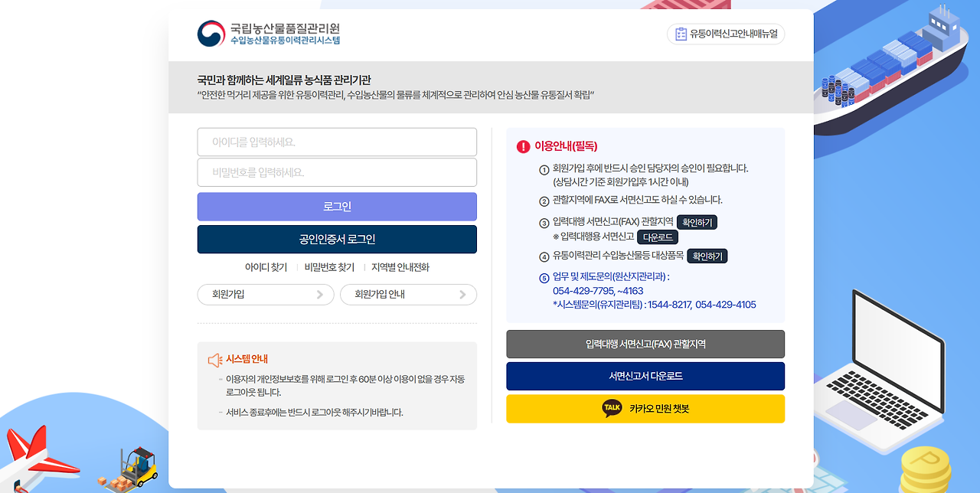Image resolution: width=980 pixels, height=493 pixels.
Task: Click 시스템문의(유지관리팀) phone line
Action: (654, 305)
